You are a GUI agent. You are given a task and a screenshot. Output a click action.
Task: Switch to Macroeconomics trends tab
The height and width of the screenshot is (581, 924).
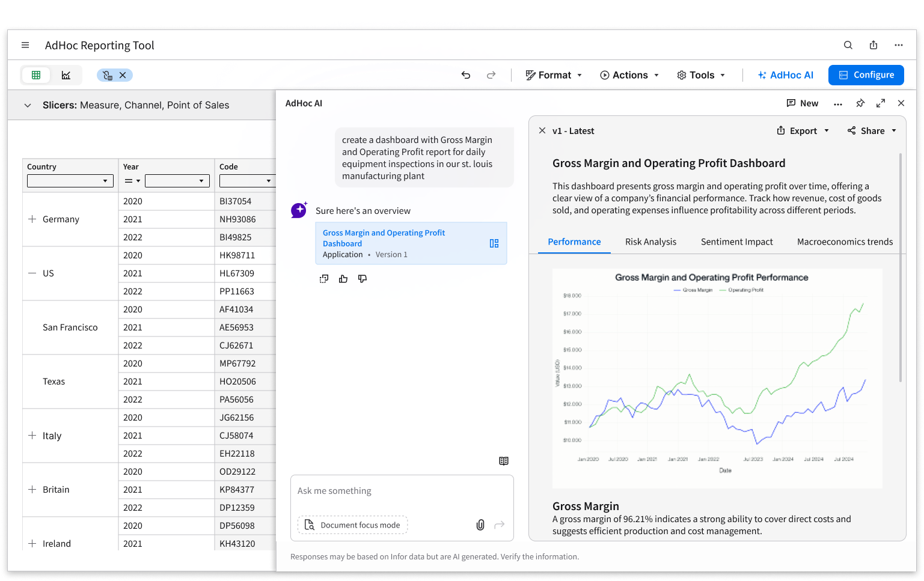(845, 242)
